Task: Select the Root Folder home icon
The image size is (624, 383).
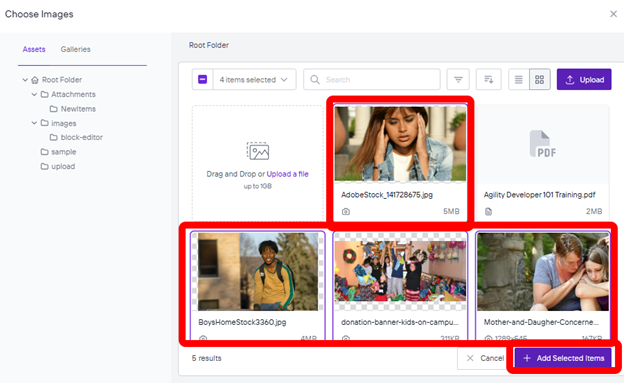Action: (35, 80)
